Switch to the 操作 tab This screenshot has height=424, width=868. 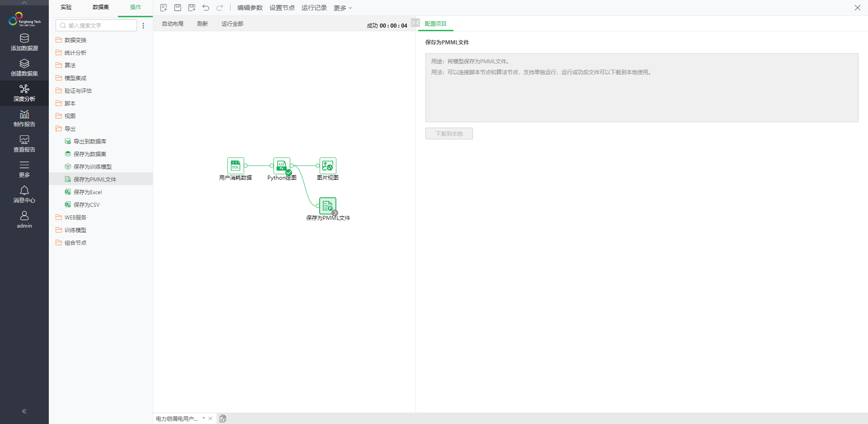point(135,7)
